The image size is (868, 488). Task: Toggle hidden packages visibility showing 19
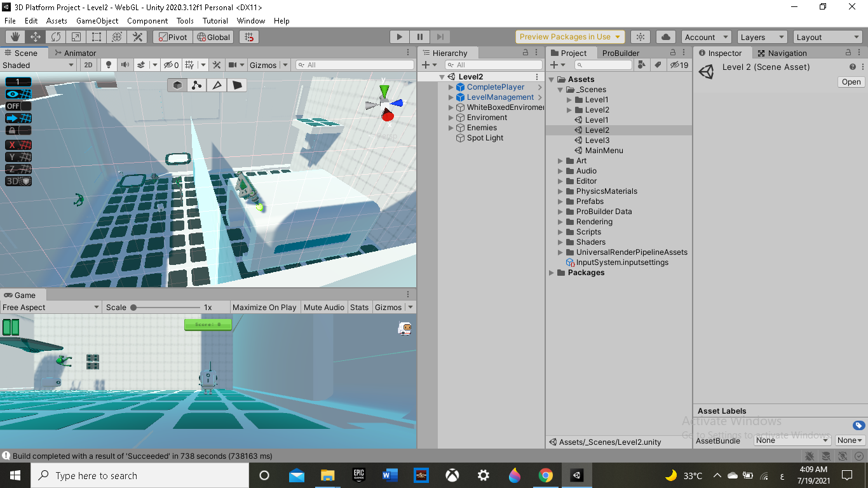coord(679,65)
